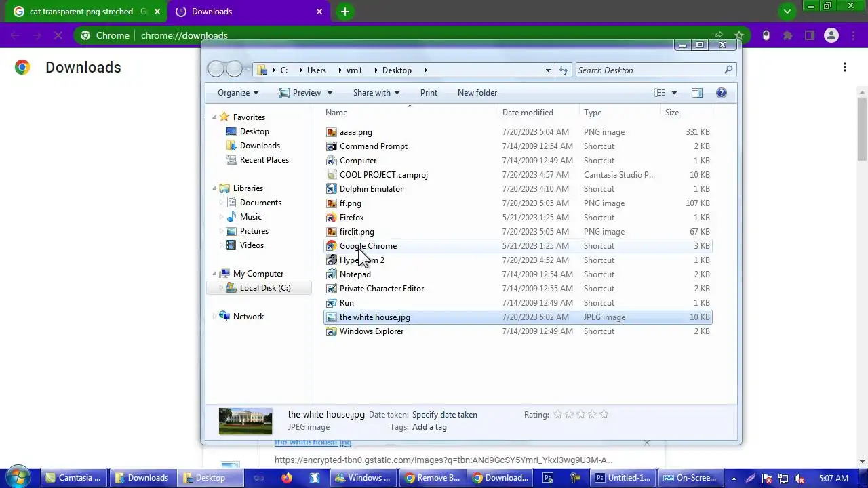Open Downloads page three-dot menu

coord(845,67)
